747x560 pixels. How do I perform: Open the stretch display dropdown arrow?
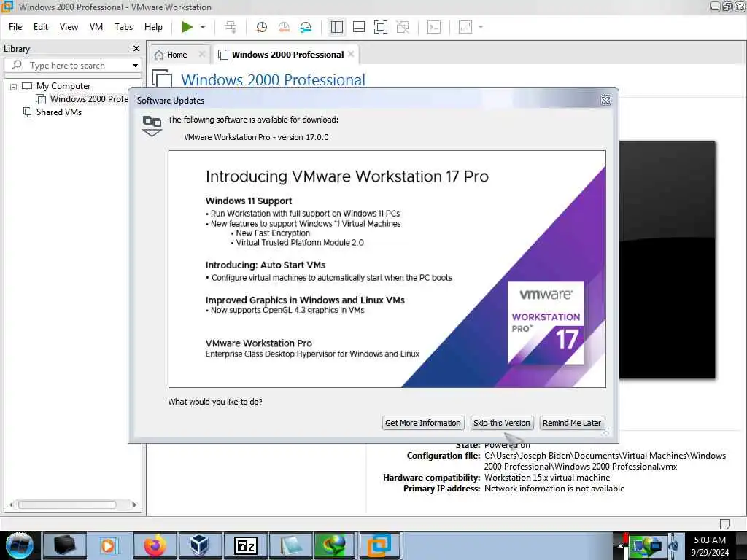(481, 27)
